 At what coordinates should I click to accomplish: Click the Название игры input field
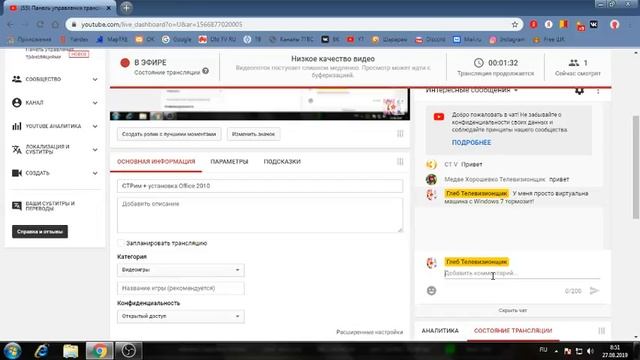(181, 288)
